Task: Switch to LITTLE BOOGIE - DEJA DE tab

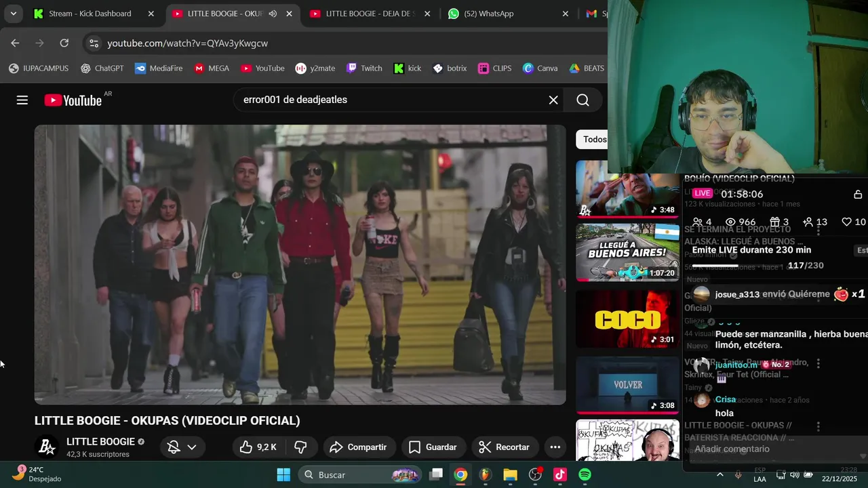Action: click(x=370, y=14)
